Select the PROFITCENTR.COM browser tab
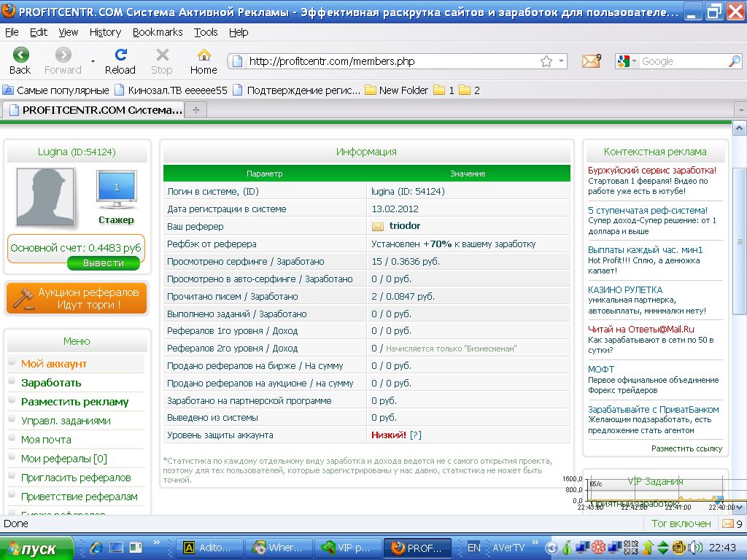The height and width of the screenshot is (560, 747). 93,110
